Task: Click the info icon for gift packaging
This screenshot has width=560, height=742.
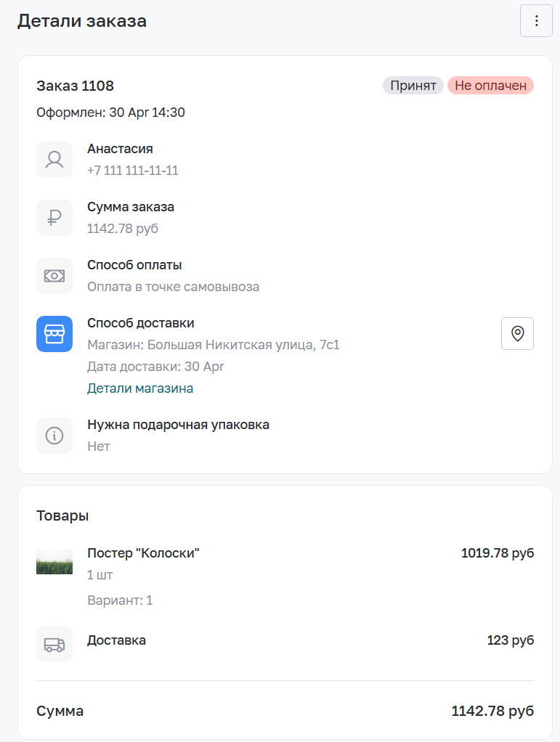Action: 54,436
